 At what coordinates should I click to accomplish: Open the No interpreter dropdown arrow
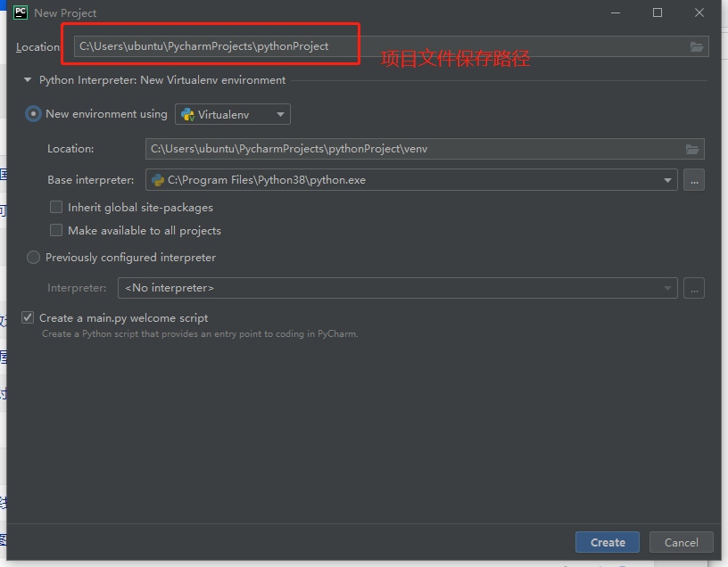tap(667, 288)
